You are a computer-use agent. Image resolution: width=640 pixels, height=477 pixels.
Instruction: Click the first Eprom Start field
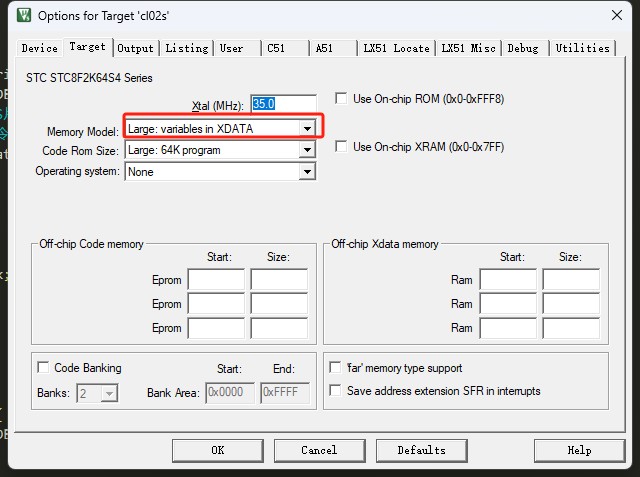pos(216,280)
